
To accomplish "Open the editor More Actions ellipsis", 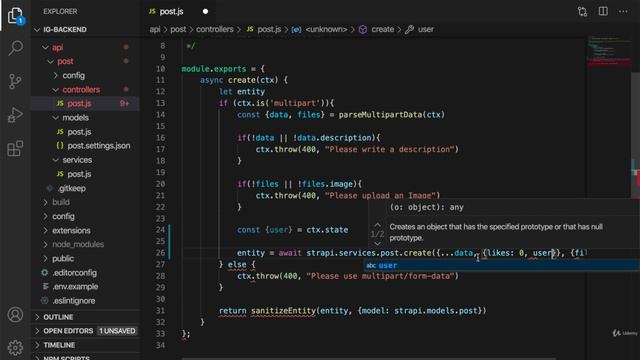I will (623, 11).
